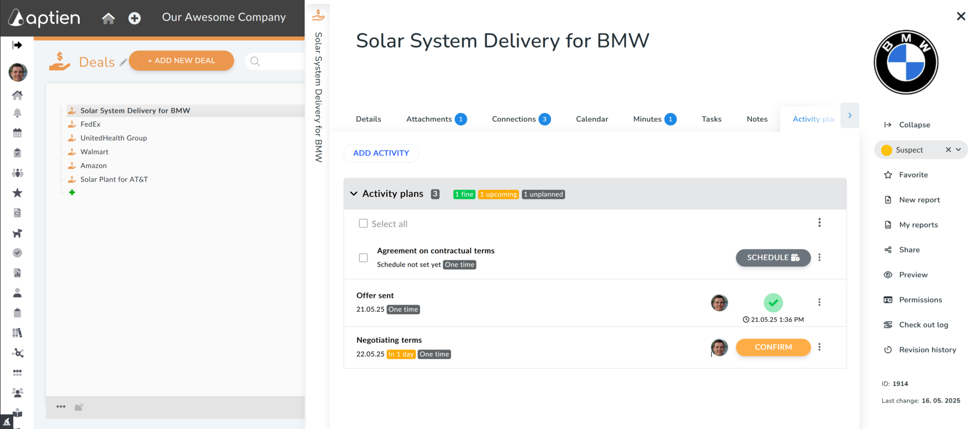The height and width of the screenshot is (429, 980).
Task: Expand more tabs with right chevron
Action: click(x=850, y=115)
